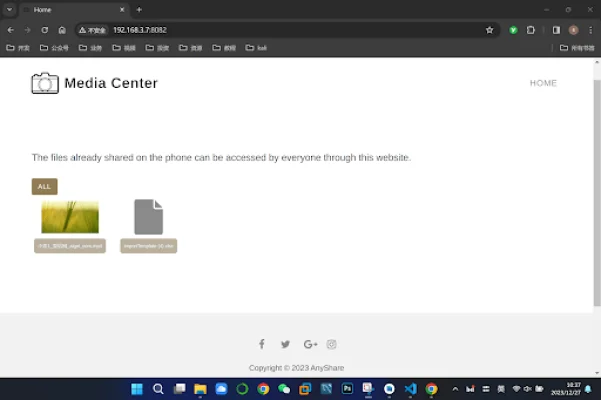
Task: Open the Windows Start menu
Action: (136, 389)
